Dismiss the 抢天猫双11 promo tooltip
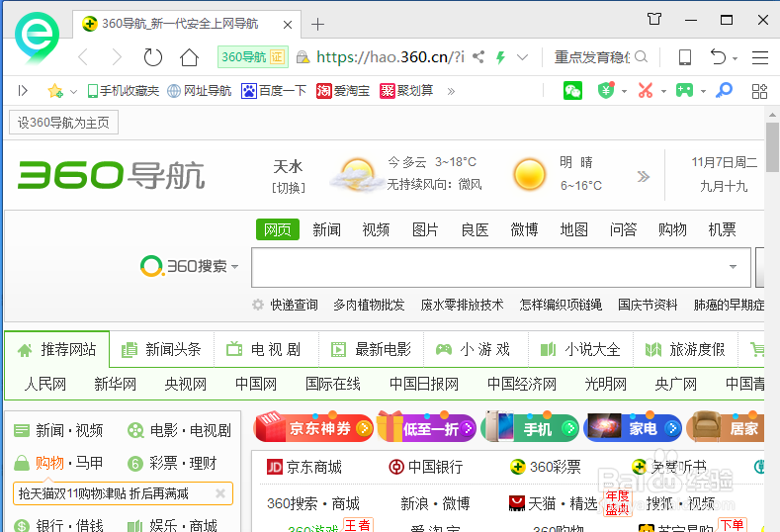 tap(220, 493)
